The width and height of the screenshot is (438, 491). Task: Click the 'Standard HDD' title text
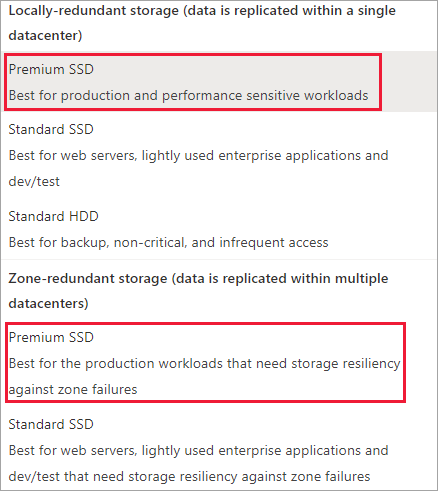(53, 216)
